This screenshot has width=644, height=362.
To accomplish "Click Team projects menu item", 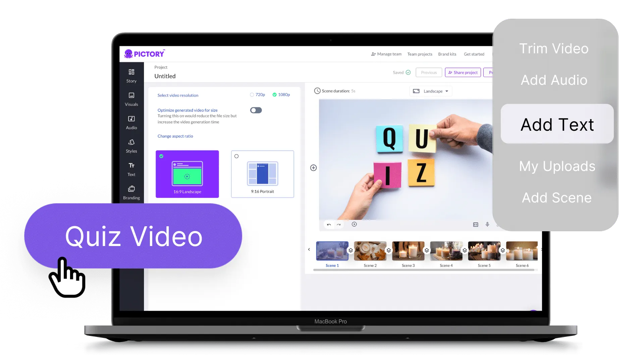I will 420,54.
